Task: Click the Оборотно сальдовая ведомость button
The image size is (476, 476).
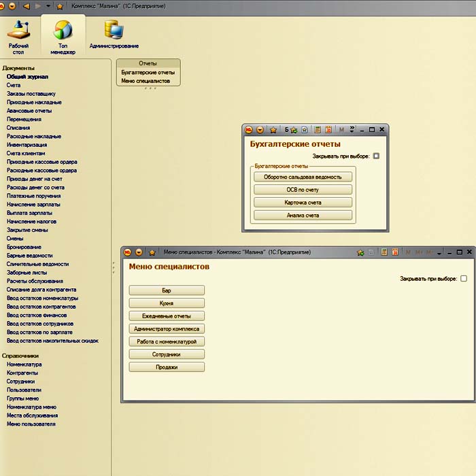Action: tap(303, 177)
